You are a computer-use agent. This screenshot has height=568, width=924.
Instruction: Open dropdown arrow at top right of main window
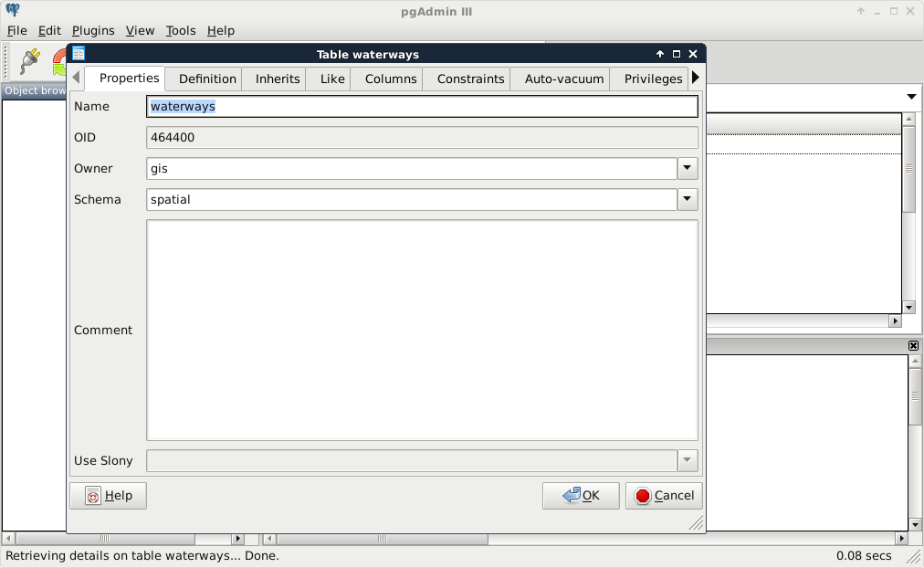click(x=911, y=97)
